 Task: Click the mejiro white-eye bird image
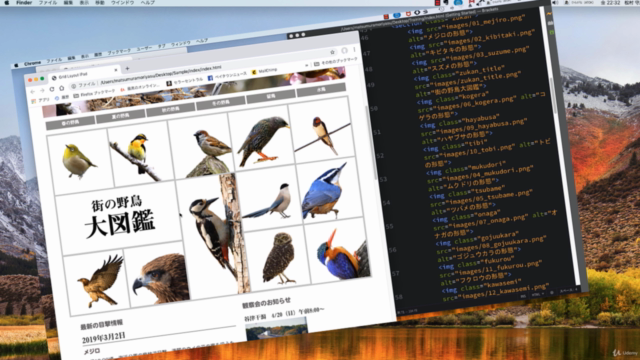pos(80,162)
